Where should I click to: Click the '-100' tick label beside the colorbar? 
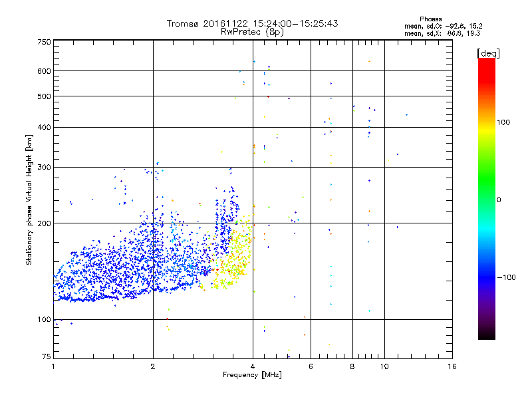tap(507, 277)
